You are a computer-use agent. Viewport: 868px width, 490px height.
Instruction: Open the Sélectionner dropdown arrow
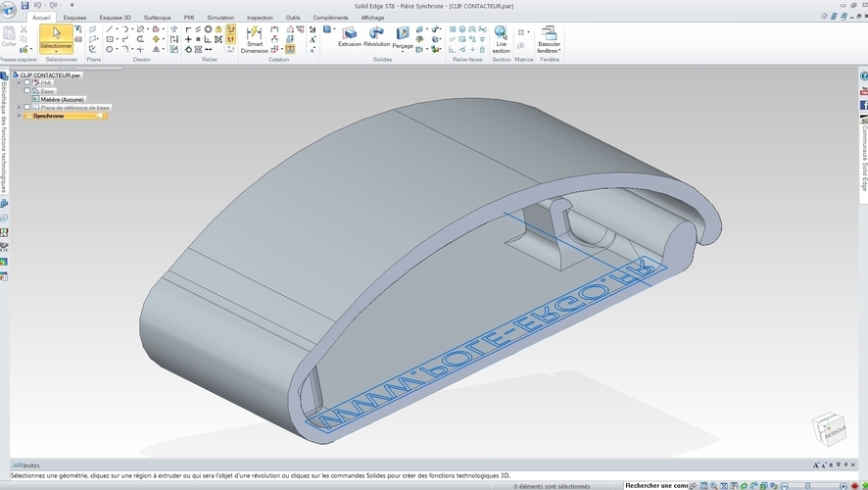[x=56, y=52]
